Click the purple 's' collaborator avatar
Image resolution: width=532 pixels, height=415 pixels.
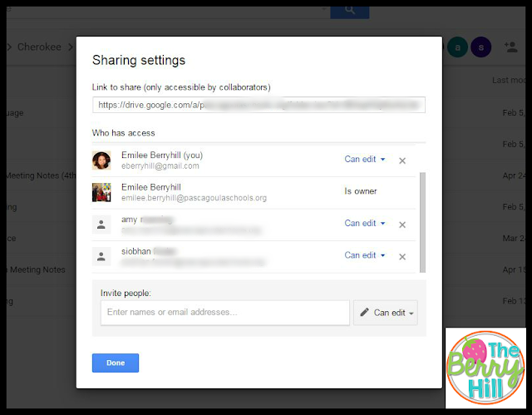480,47
